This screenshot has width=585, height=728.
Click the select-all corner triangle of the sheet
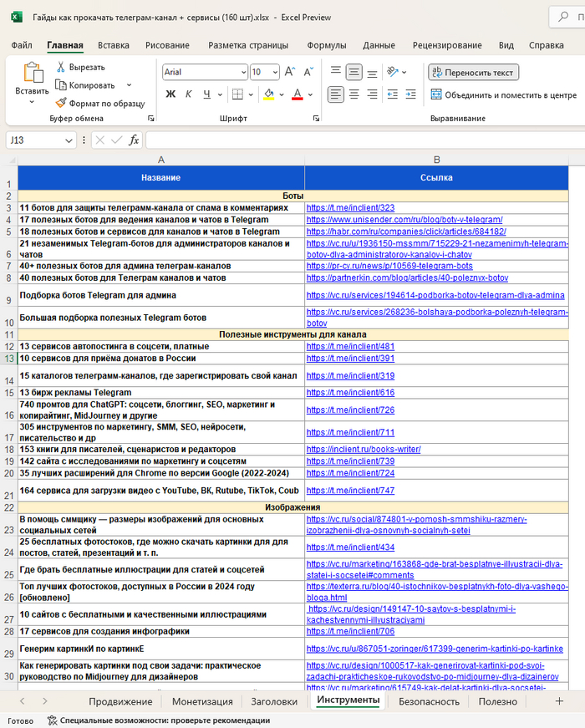pyautogui.click(x=11, y=160)
